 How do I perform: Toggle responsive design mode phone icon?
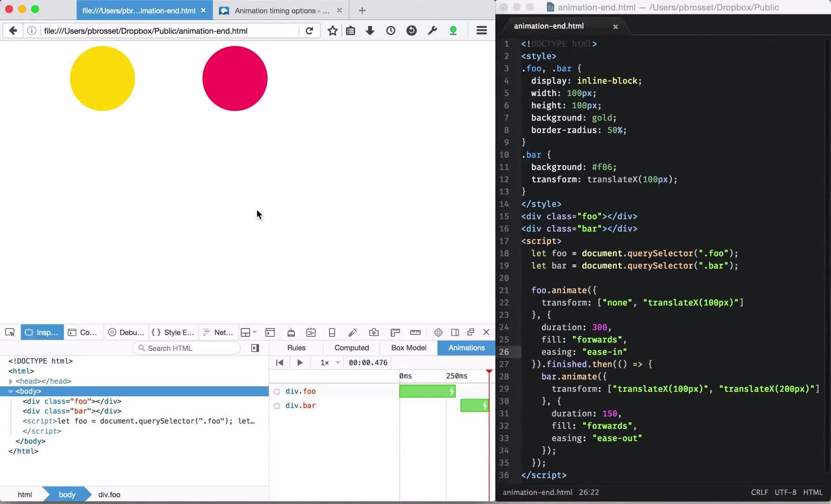[332, 332]
